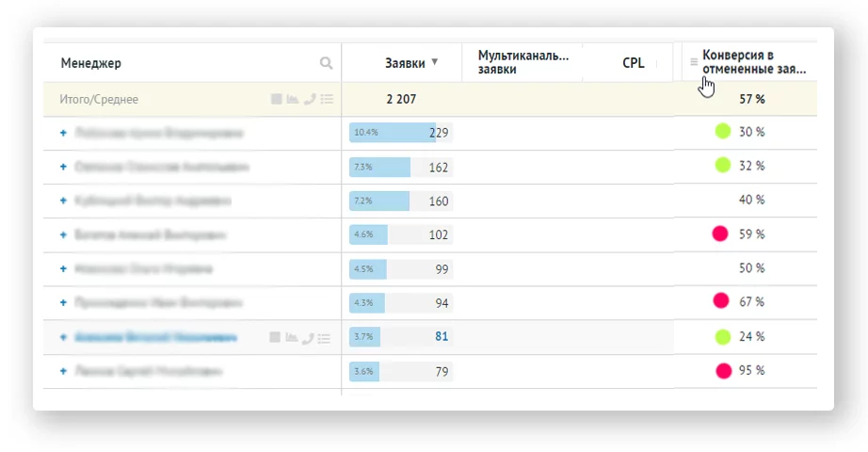This screenshot has width=868, height=452.
Task: Click the list icon in Итого/Среднее row
Action: 327,99
